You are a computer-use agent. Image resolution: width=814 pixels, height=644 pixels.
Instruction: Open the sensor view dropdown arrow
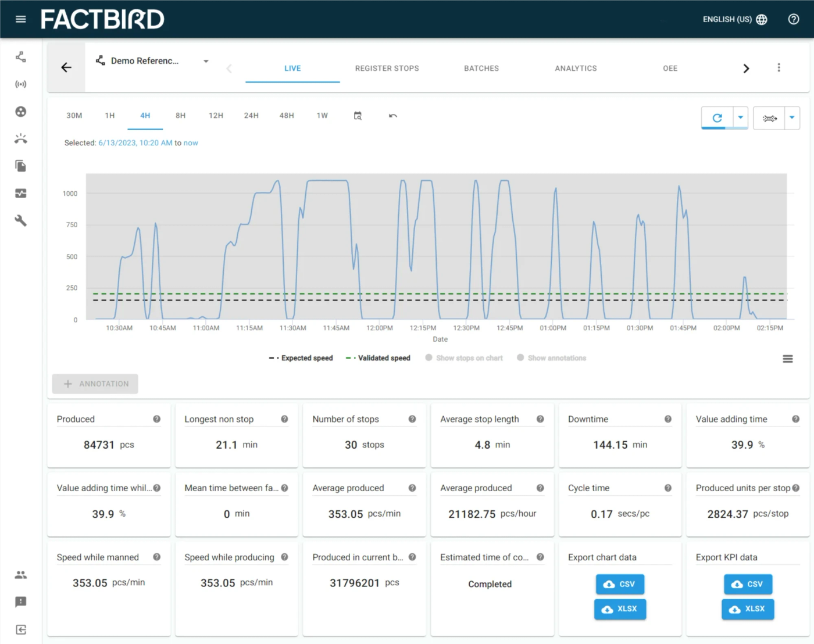pos(792,118)
